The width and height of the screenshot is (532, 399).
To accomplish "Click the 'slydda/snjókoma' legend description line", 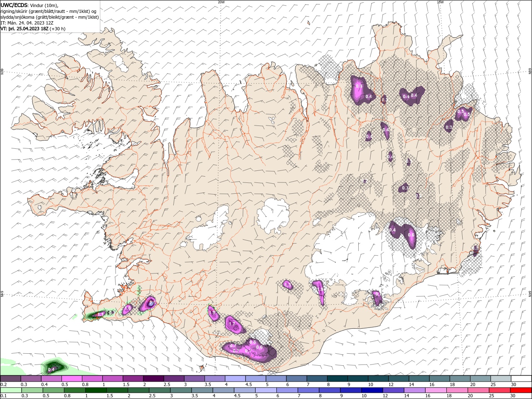I will 49,17.
